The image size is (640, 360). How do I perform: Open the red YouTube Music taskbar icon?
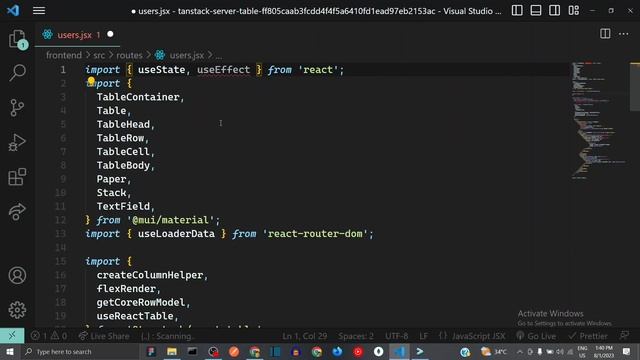[358, 351]
